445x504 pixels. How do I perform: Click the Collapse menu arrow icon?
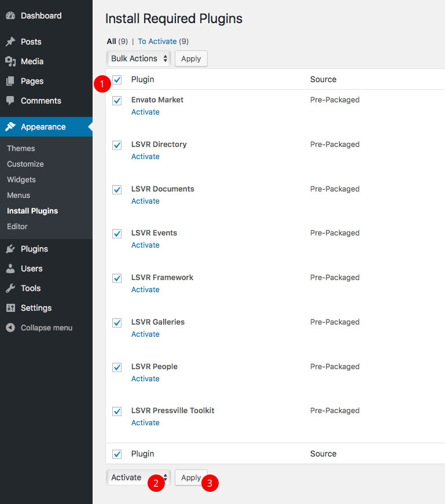coord(10,328)
